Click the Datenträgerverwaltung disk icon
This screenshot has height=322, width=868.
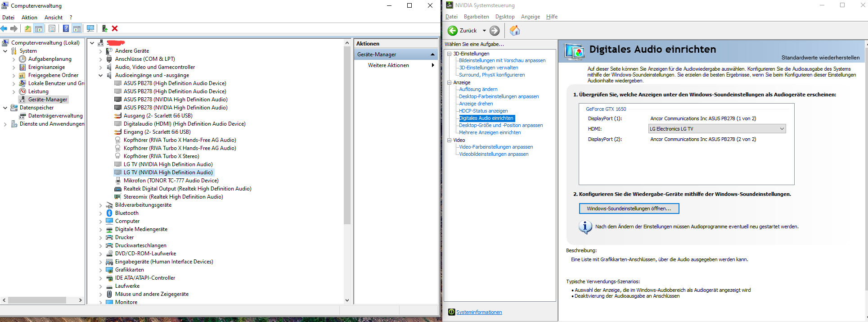[22, 116]
